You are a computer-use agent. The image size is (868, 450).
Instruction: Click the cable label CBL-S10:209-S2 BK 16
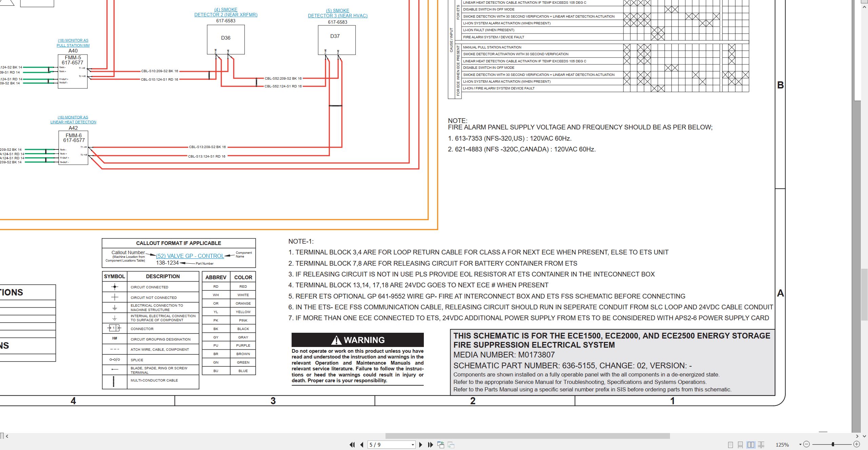(x=159, y=71)
